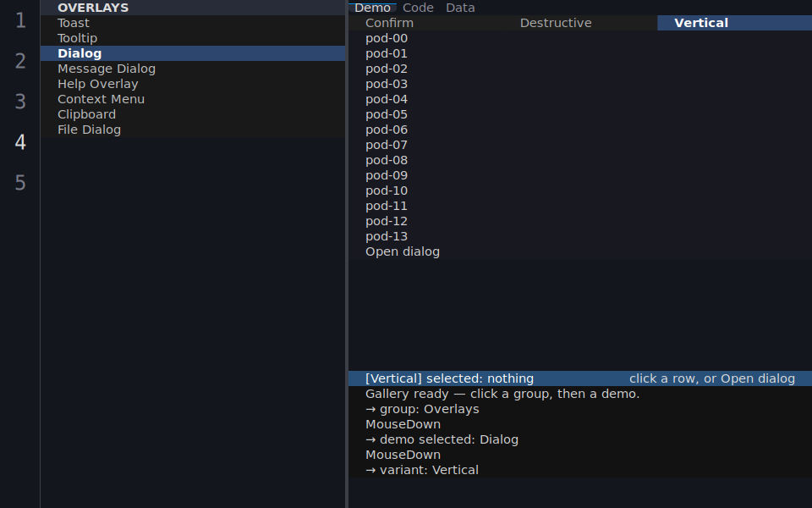The width and height of the screenshot is (812, 508).
Task: Click row pod-05
Action: [580, 114]
